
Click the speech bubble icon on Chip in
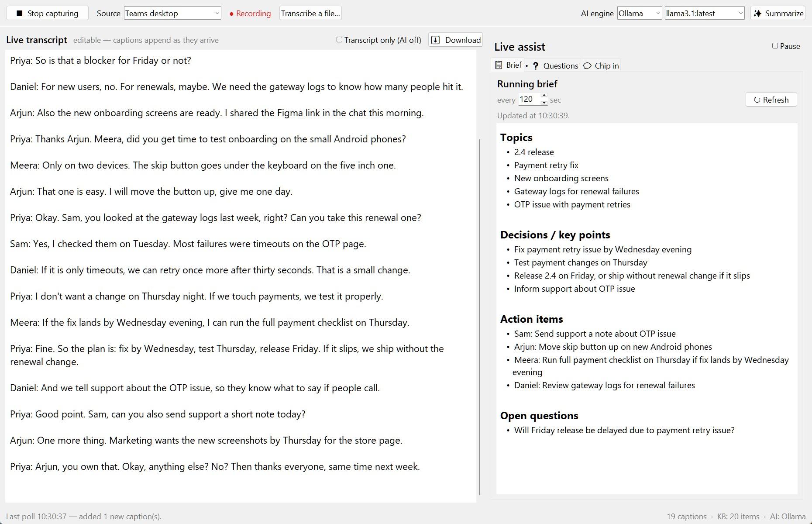tap(588, 66)
